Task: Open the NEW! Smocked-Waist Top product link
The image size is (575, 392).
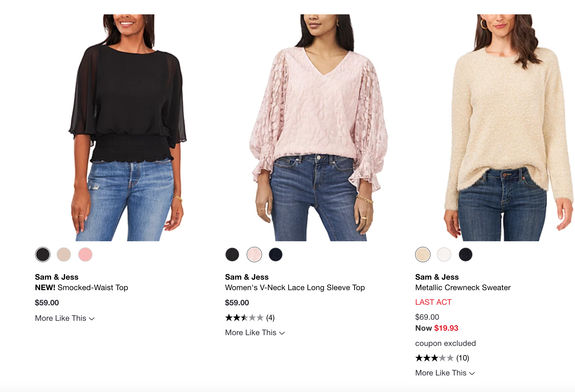Action: point(81,288)
